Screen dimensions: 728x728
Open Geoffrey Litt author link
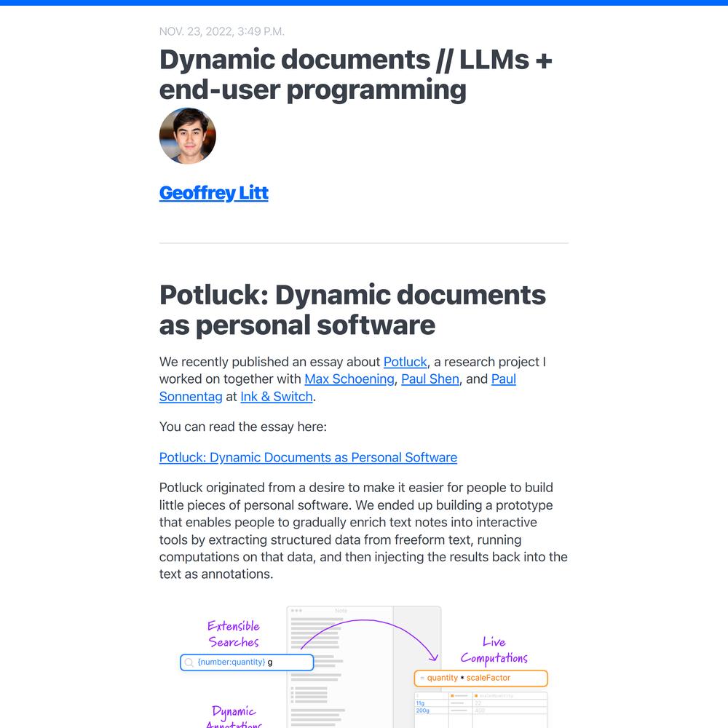(213, 193)
